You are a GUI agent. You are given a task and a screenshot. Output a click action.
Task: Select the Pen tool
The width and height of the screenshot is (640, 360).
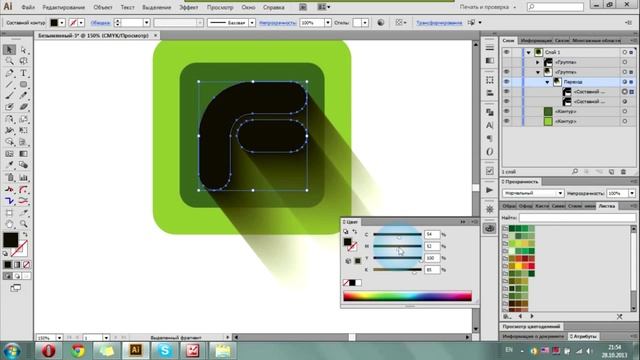[x=9, y=73]
